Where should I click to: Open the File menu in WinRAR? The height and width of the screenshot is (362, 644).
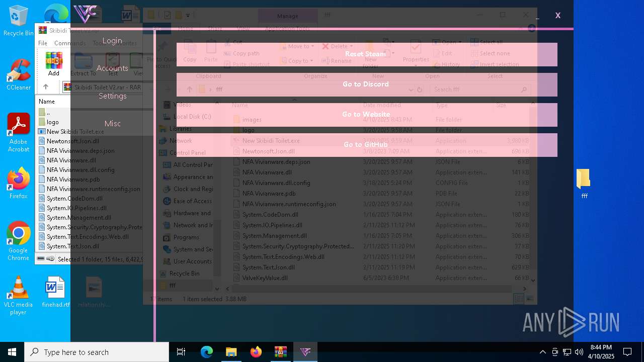click(43, 43)
